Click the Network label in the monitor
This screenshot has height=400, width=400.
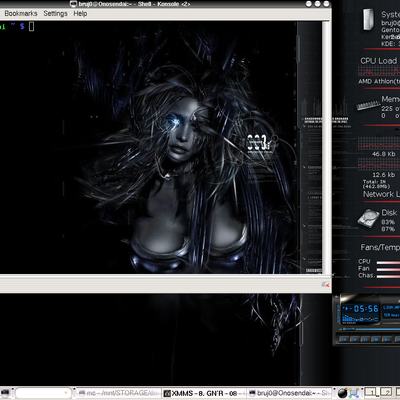click(x=381, y=194)
